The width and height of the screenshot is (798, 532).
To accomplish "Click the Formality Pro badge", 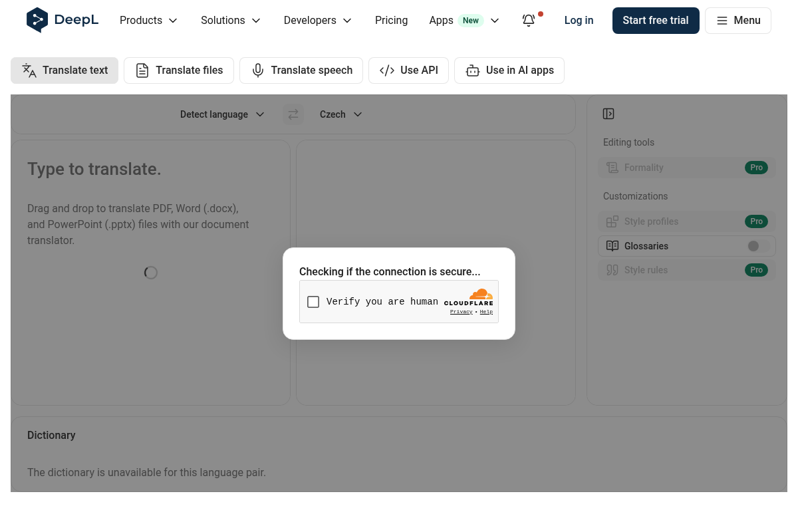I will pos(756,168).
